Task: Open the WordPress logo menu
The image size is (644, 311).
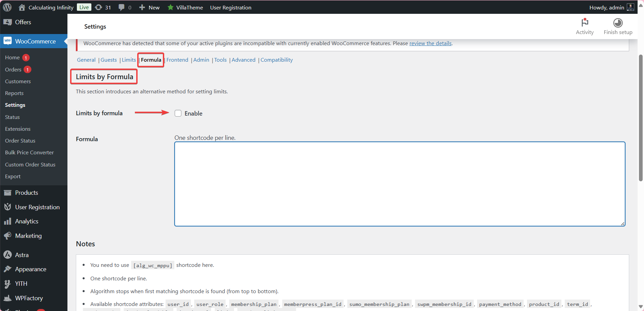Action: tap(7, 7)
